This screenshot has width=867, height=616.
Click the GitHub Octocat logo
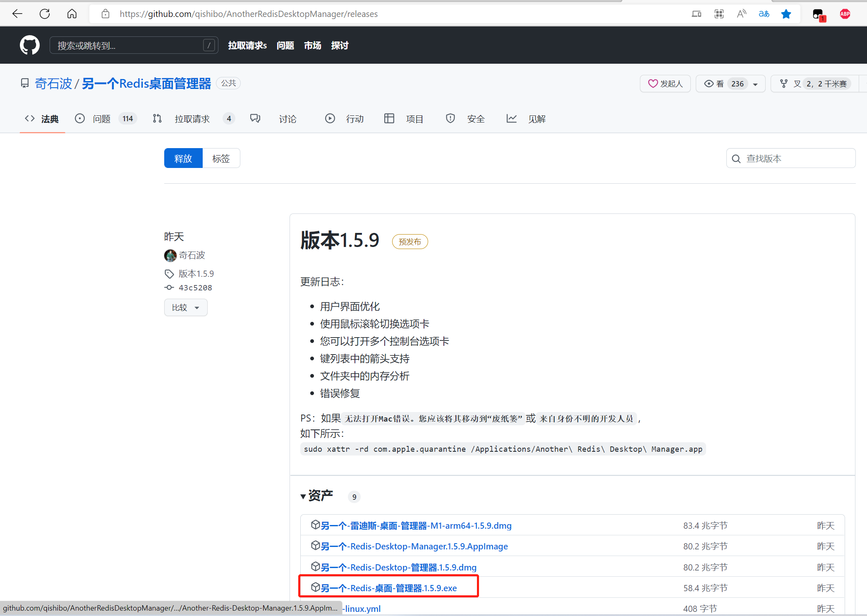tap(30, 45)
